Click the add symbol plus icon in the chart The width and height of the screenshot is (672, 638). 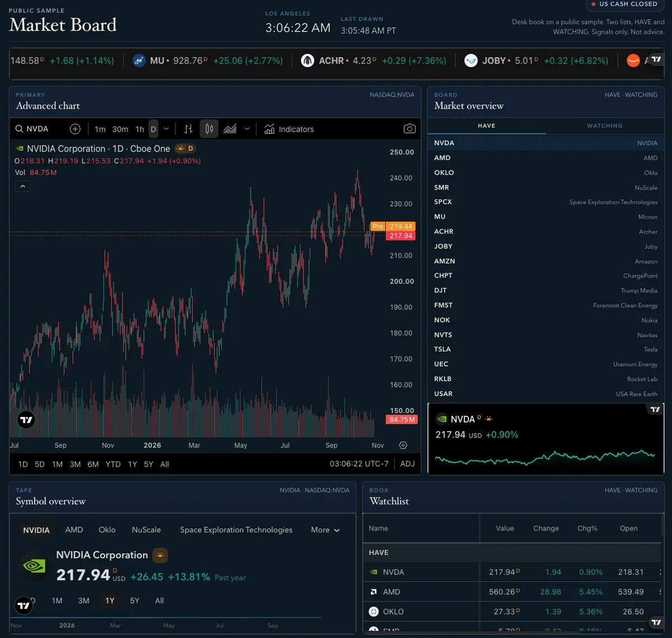coord(75,129)
